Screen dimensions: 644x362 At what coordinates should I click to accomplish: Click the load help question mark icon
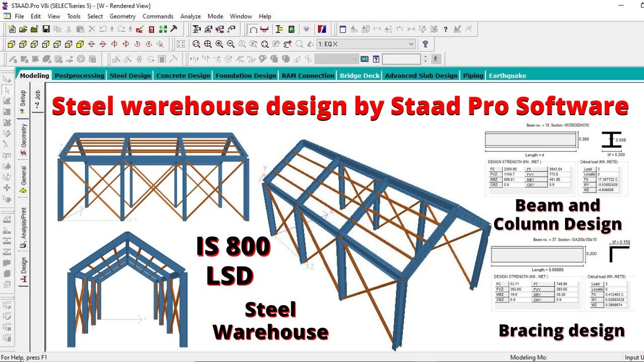[x=425, y=44]
